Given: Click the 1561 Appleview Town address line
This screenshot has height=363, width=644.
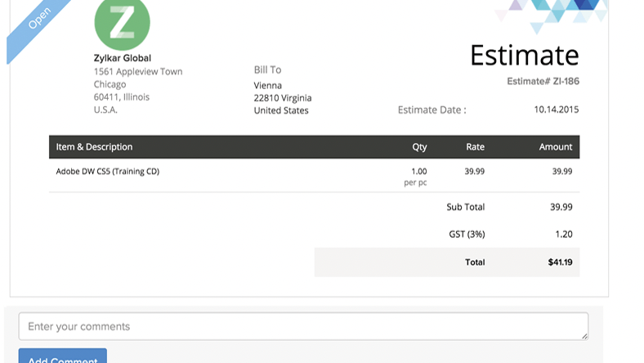Looking at the screenshot, I should [x=138, y=72].
